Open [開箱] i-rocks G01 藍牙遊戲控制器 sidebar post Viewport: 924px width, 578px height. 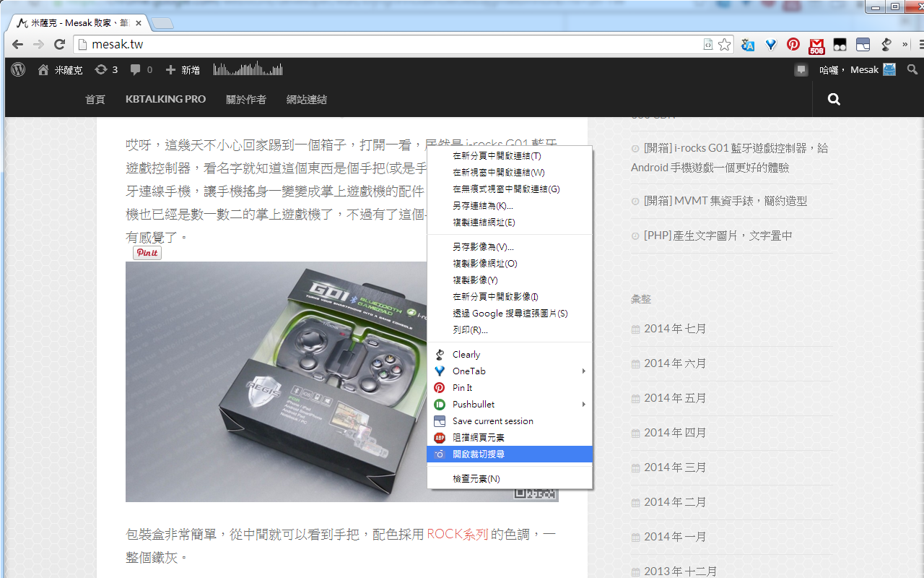730,158
